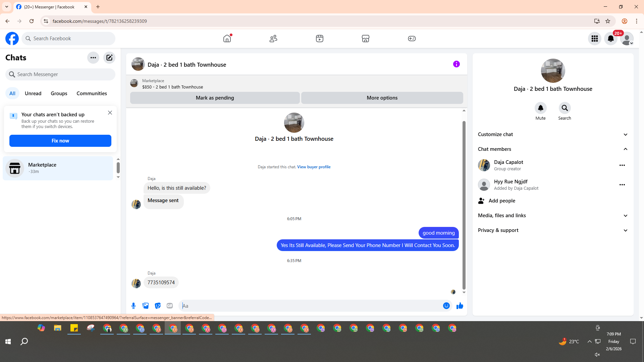Dismiss the chats backup notice
Screen dimensions: 644x362
tap(110, 113)
